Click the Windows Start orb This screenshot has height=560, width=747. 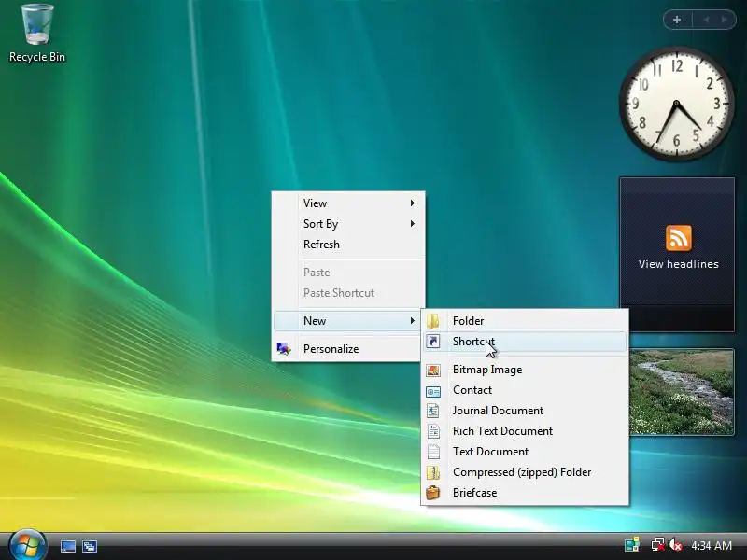tap(28, 545)
